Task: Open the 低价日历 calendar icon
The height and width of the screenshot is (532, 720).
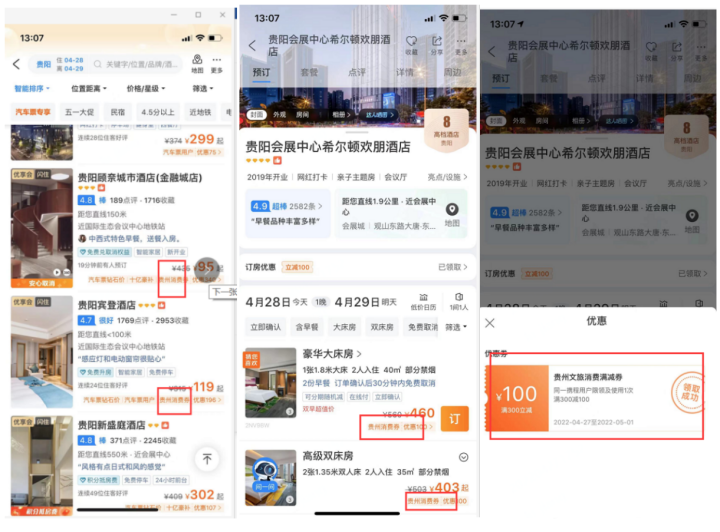Action: 423,301
